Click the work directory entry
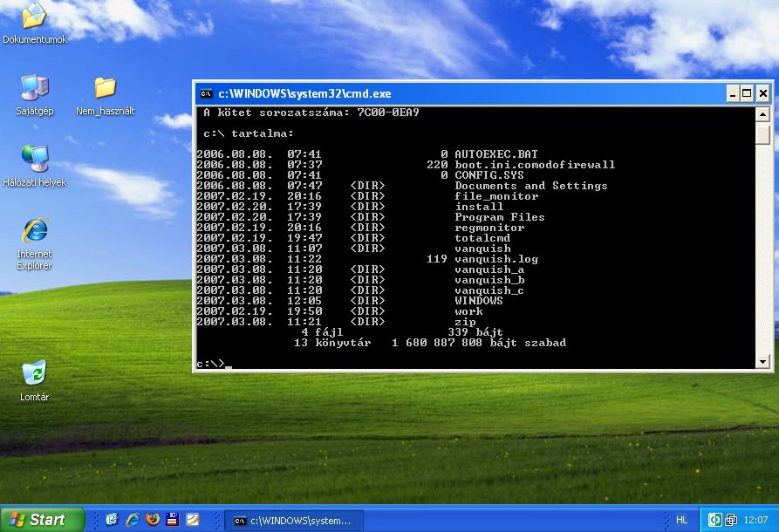Viewport: 779px width, 532px height. (468, 311)
